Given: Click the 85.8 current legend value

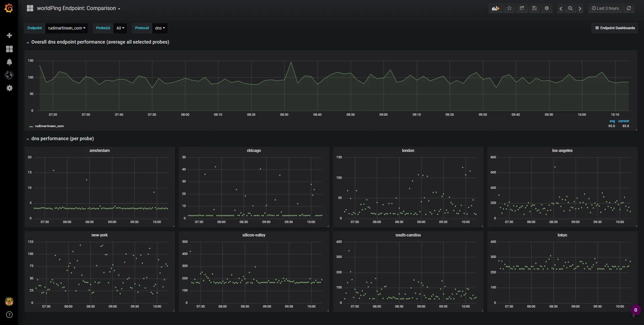Looking at the screenshot, I should coord(626,126).
